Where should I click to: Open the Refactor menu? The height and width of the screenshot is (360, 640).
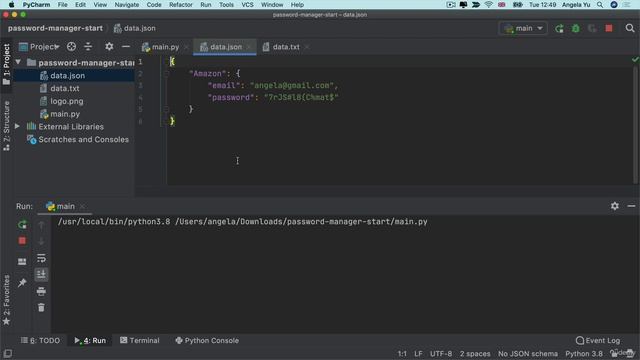pos(181,5)
